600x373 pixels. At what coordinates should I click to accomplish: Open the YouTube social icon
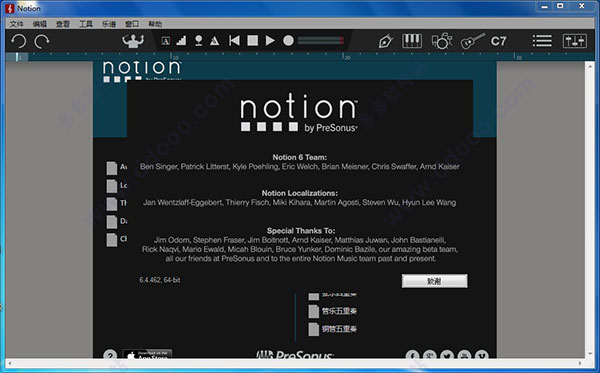(464, 355)
